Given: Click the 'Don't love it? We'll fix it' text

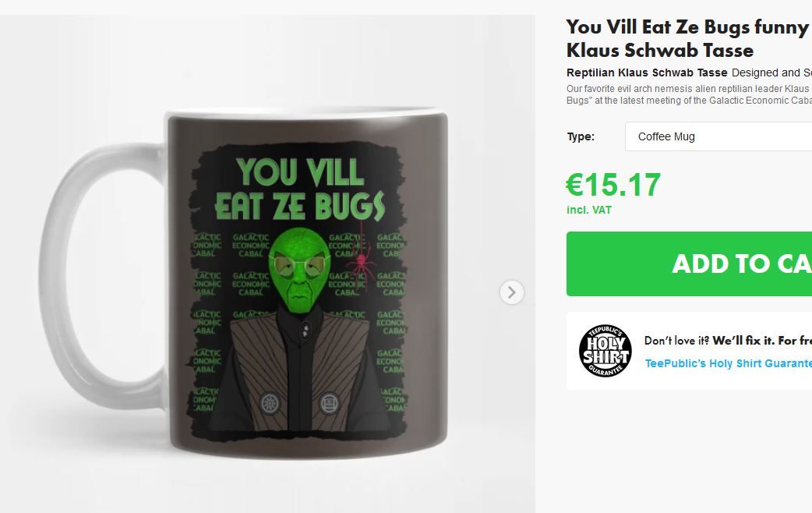Looking at the screenshot, I should pos(728,341).
